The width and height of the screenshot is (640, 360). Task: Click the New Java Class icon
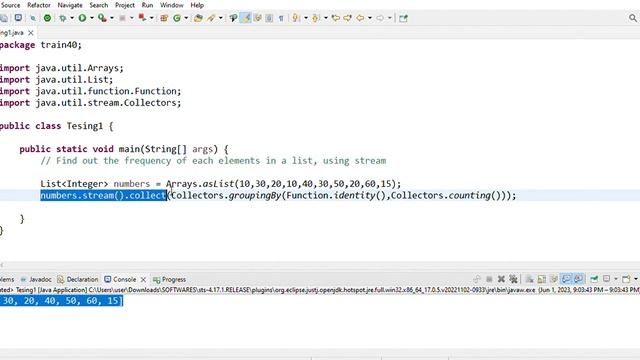point(177,18)
